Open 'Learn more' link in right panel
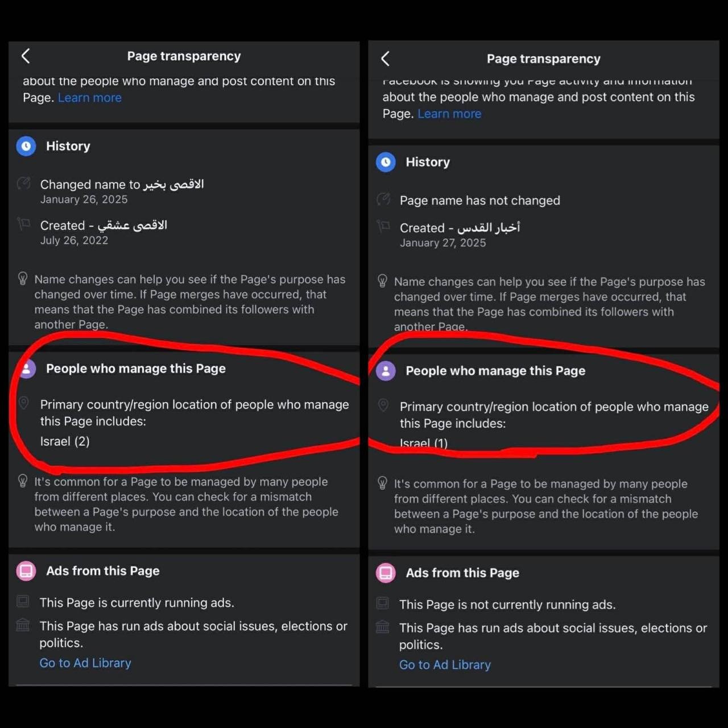This screenshot has height=728, width=728. pyautogui.click(x=449, y=114)
